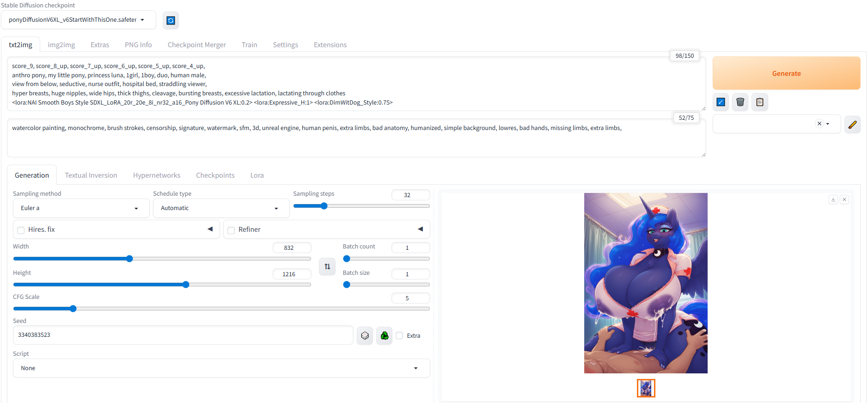The image size is (868, 403).
Task: Reuse last seed with the recycle icon
Action: [384, 335]
